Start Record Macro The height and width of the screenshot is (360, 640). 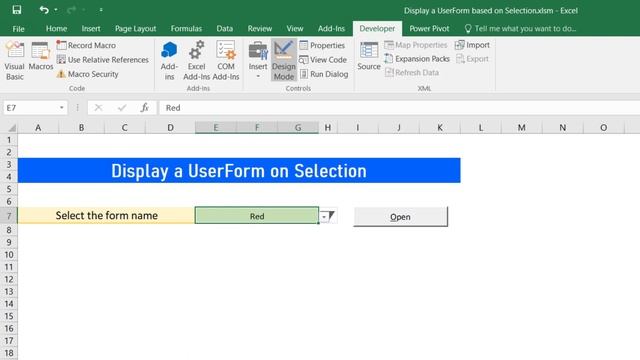pos(86,45)
